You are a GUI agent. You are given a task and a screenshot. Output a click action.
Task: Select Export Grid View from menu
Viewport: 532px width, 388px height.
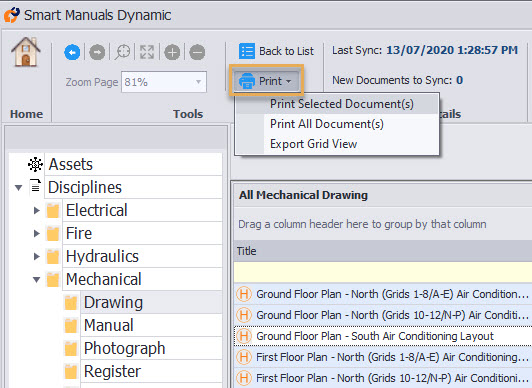tap(314, 144)
